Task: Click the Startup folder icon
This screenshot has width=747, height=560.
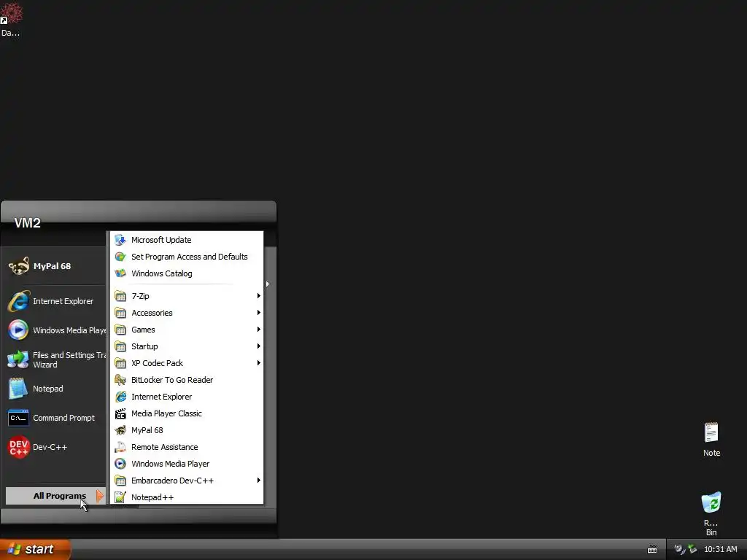Action: 120,346
